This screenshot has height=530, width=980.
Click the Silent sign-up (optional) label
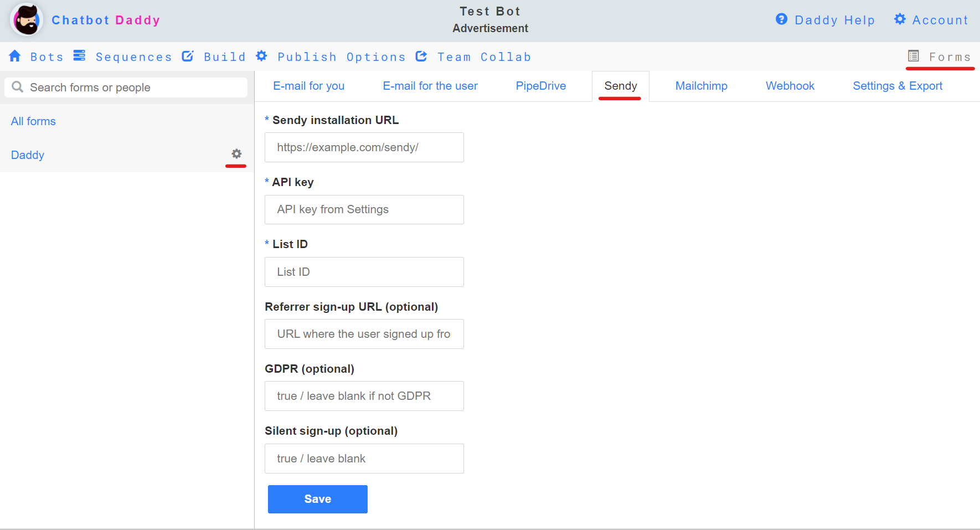pos(331,431)
